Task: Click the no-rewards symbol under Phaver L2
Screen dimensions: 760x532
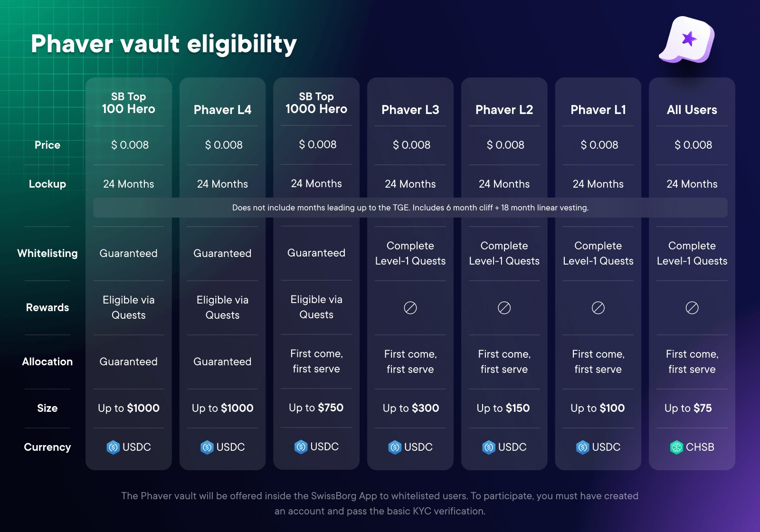Action: click(504, 308)
